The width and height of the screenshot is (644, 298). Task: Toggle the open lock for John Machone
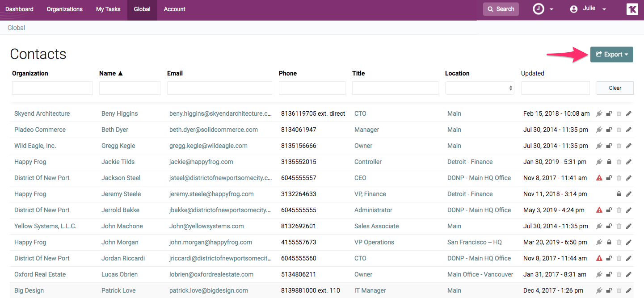point(609,226)
